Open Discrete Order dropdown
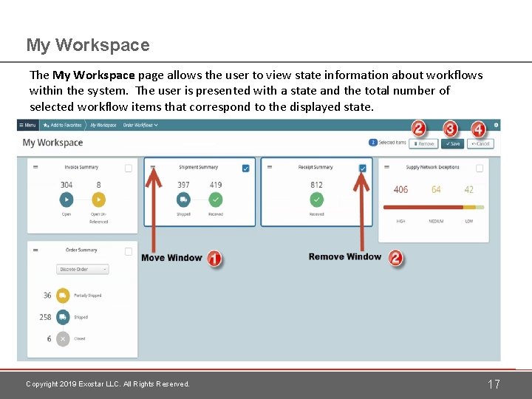Image resolution: width=532 pixels, height=399 pixels. (x=83, y=269)
